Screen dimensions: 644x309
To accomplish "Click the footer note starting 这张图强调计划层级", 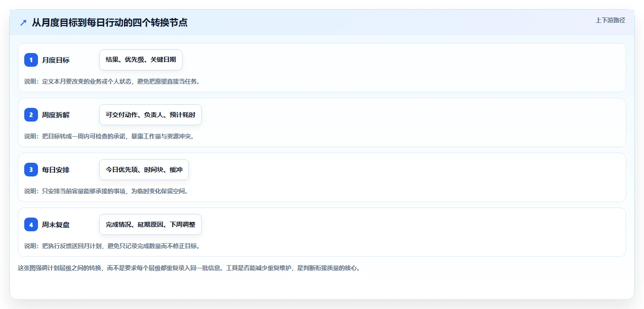I will pos(189,268).
